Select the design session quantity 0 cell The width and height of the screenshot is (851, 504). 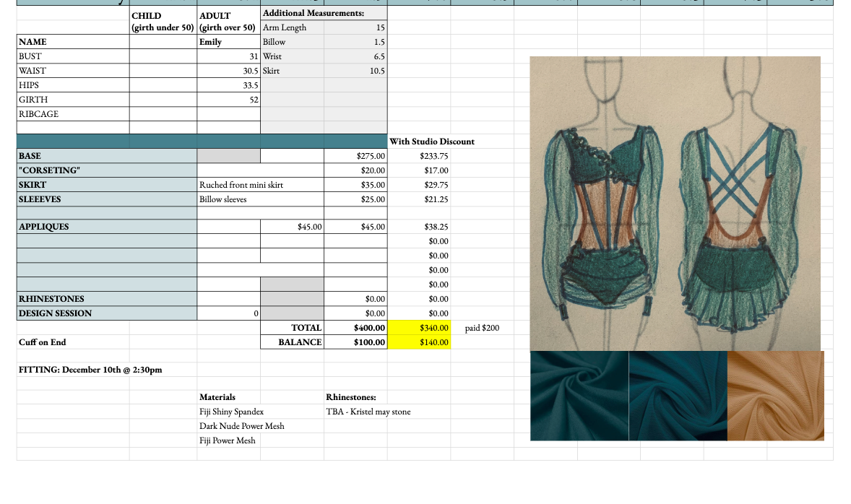[228, 313]
